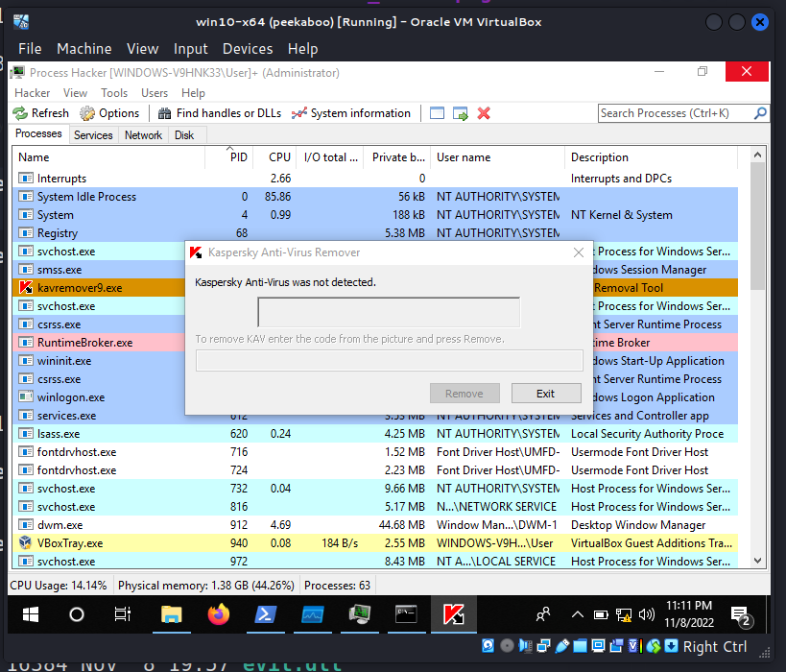Switch to the Services tab
Viewport: 786px width, 672px height.
[x=93, y=135]
